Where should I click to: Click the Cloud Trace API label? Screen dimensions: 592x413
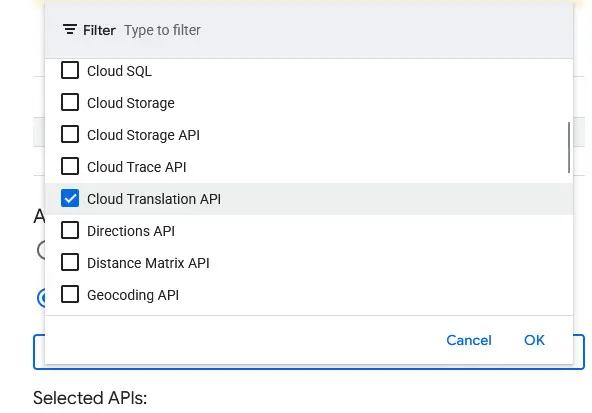coord(137,167)
